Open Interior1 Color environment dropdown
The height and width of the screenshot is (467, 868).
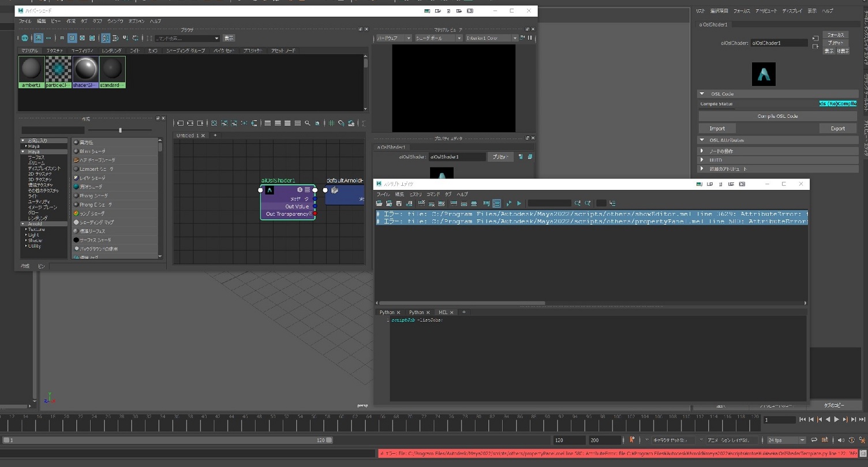pos(492,38)
